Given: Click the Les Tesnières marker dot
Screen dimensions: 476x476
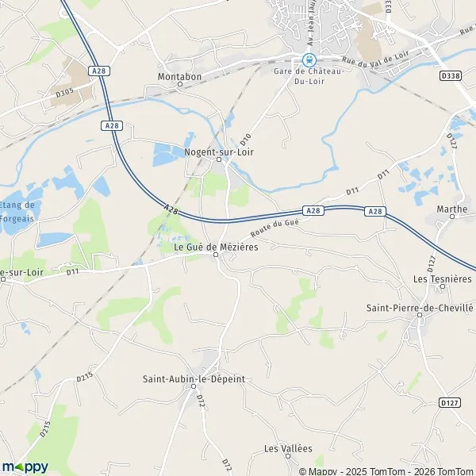Looking at the screenshot, I should [x=443, y=286].
